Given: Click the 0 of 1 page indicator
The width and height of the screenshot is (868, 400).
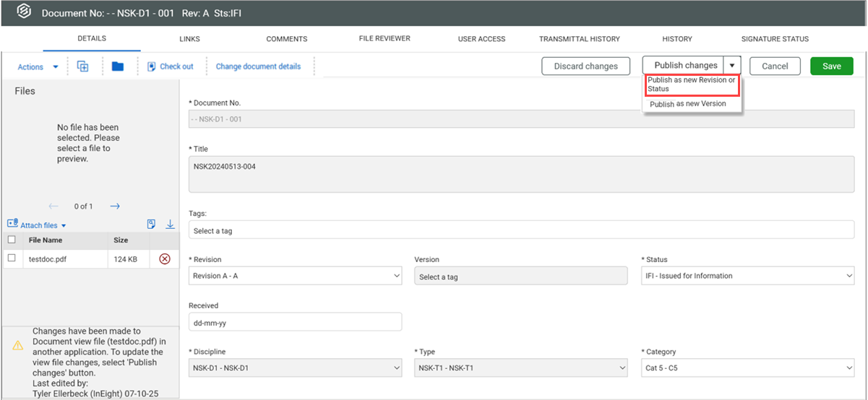Looking at the screenshot, I should pyautogui.click(x=84, y=206).
